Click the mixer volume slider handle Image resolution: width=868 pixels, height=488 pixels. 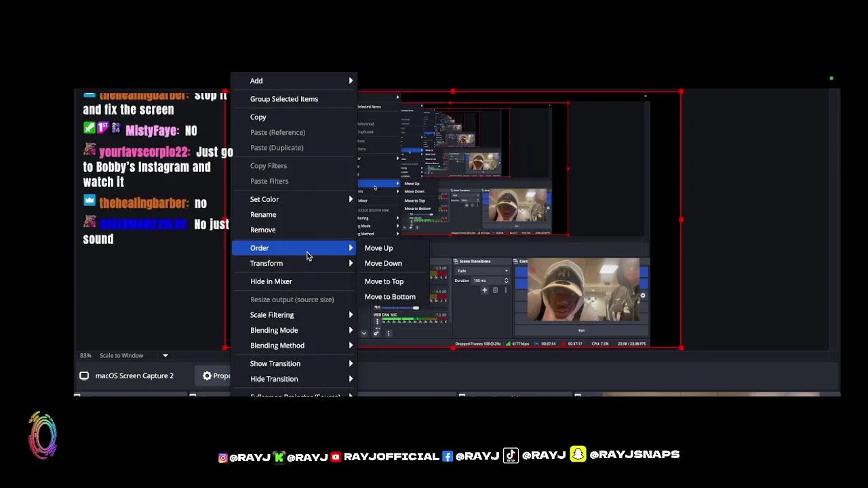click(x=416, y=308)
